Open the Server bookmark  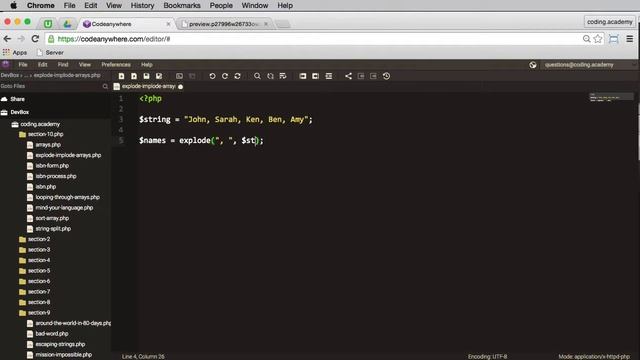coord(50,53)
